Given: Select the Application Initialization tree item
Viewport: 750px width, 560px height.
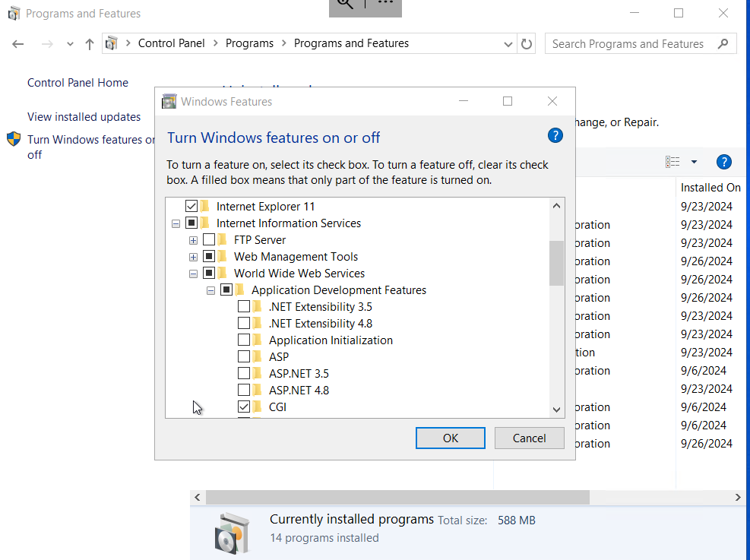Looking at the screenshot, I should 331,340.
